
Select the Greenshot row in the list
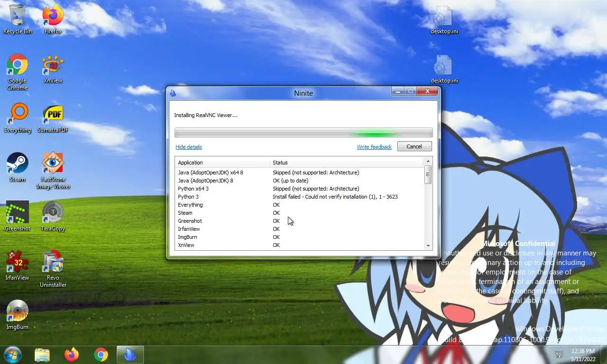tap(300, 221)
